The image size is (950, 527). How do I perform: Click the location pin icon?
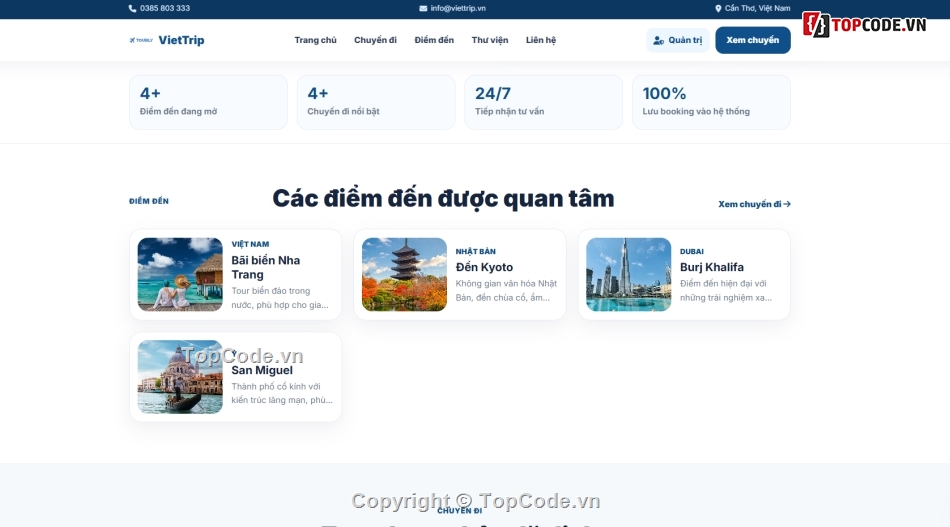point(718,8)
